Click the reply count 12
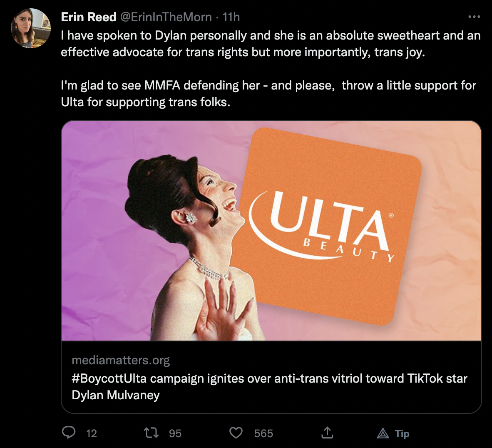Screen dimensions: 492x448 92,434
